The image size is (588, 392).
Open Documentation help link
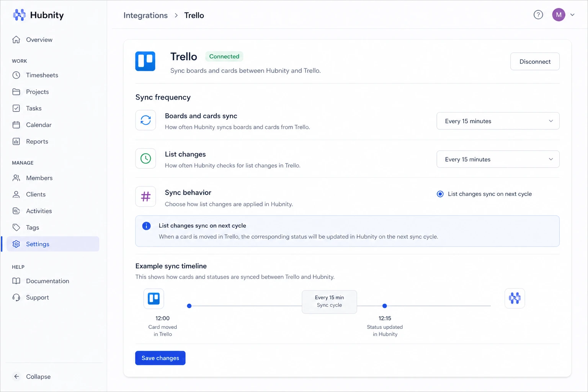click(52, 281)
